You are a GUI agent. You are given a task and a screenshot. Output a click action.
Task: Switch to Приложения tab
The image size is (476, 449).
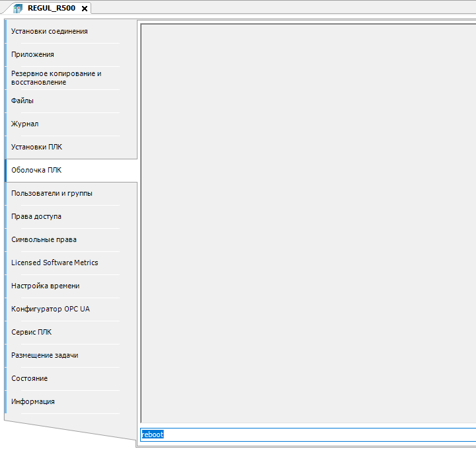pyautogui.click(x=33, y=54)
